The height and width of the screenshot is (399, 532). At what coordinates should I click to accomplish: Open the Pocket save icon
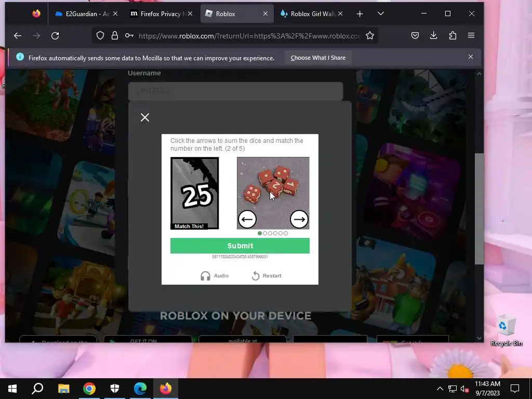pyautogui.click(x=415, y=35)
